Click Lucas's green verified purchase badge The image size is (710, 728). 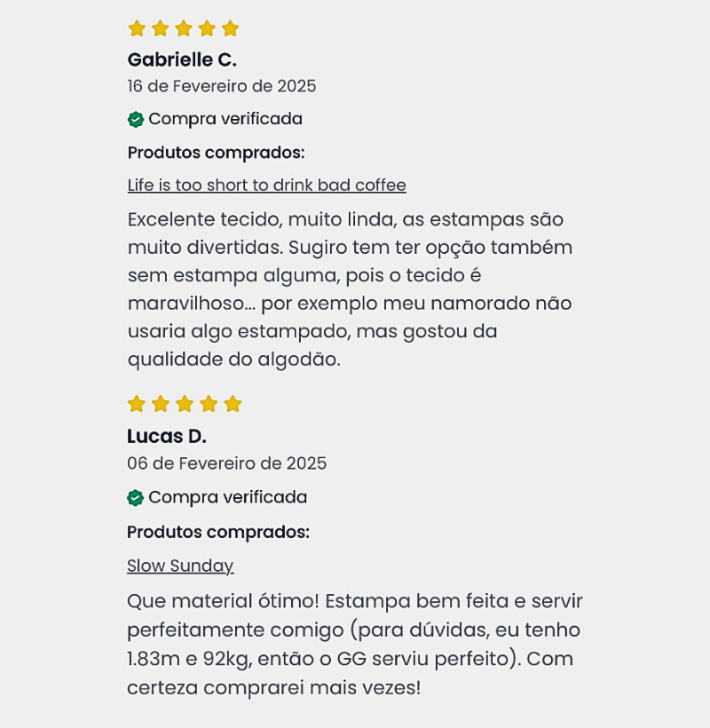coord(136,497)
